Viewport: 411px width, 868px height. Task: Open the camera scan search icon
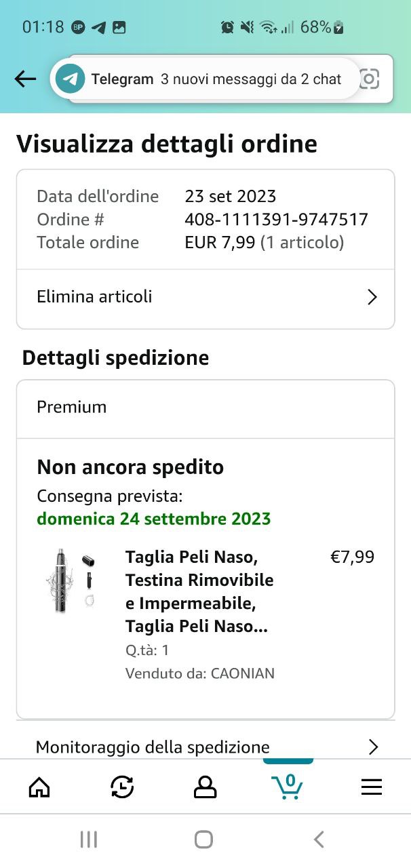pyautogui.click(x=369, y=79)
